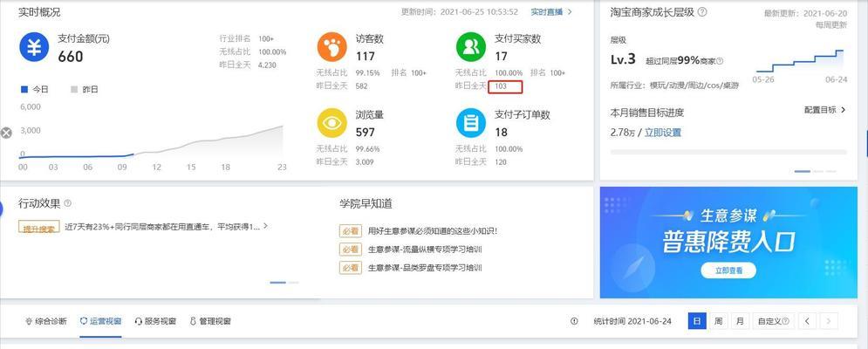This screenshot has width=868, height=349.
Task: Open 生意参谋-品类罗盘专项学习培训 article
Action: pyautogui.click(x=425, y=268)
